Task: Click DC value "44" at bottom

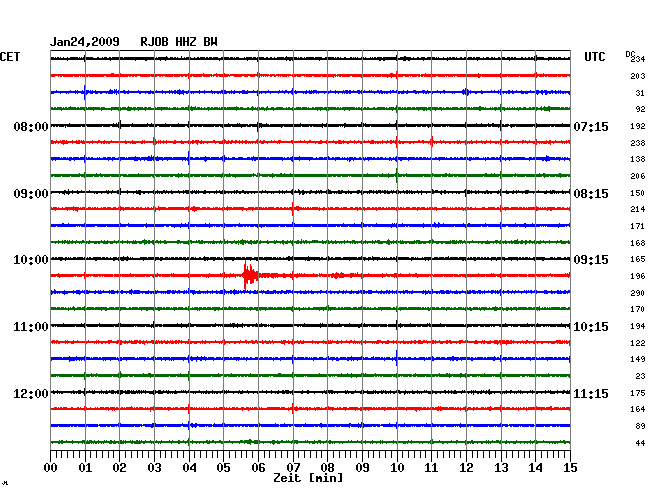Action: [x=640, y=443]
